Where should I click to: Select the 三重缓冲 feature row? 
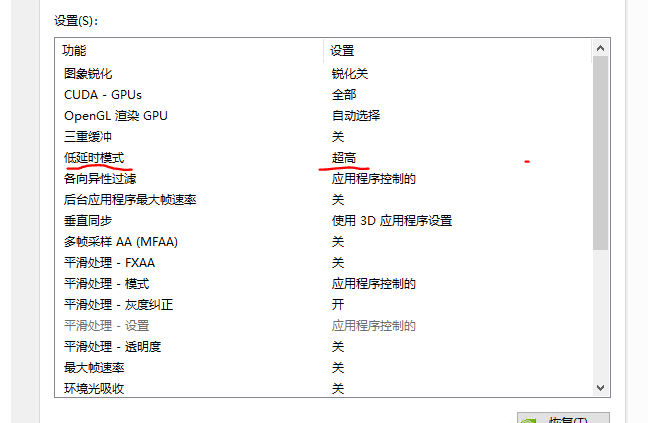pos(88,137)
